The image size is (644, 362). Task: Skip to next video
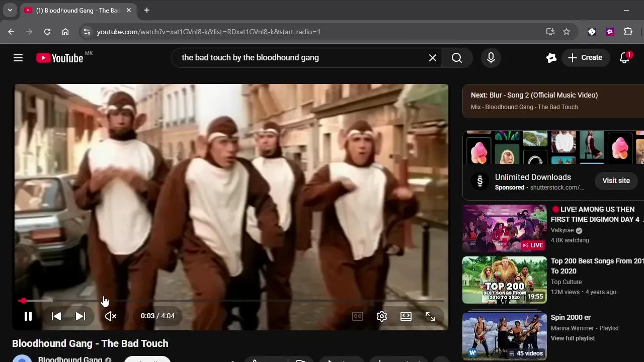tap(80, 316)
